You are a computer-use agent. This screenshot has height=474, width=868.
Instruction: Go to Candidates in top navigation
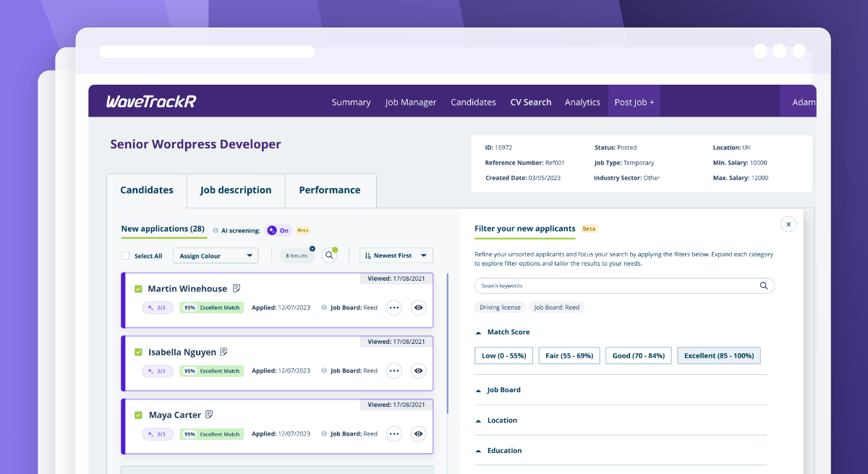click(473, 102)
